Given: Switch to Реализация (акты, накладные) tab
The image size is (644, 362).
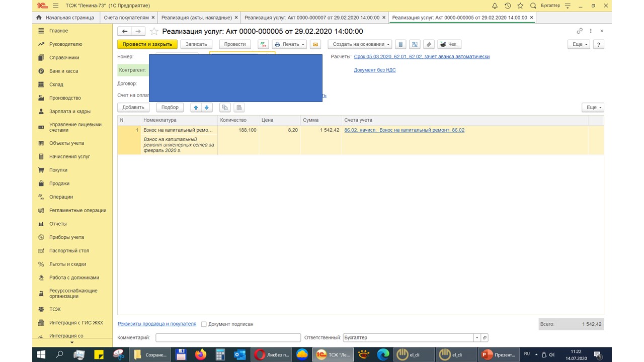Looking at the screenshot, I should point(196,18).
